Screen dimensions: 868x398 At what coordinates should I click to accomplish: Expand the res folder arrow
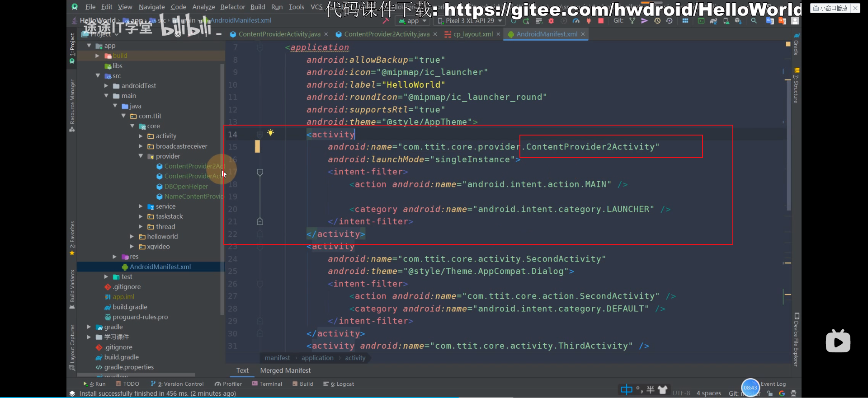(115, 257)
